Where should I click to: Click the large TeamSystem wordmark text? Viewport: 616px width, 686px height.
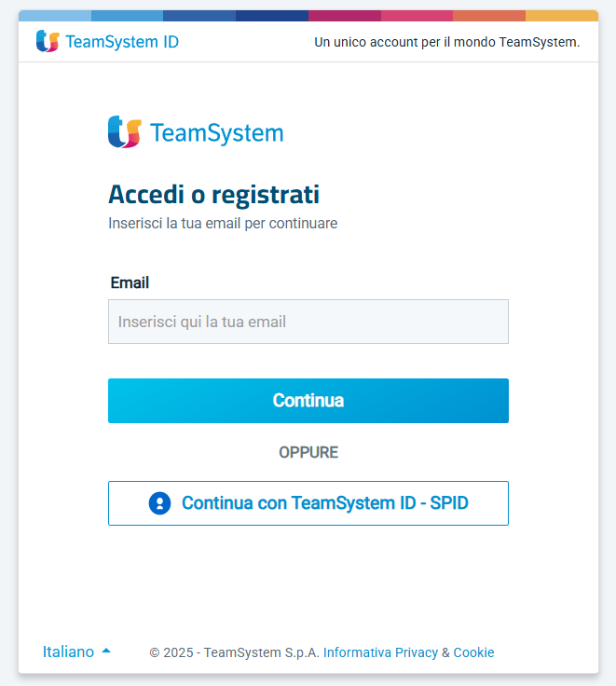pos(216,133)
